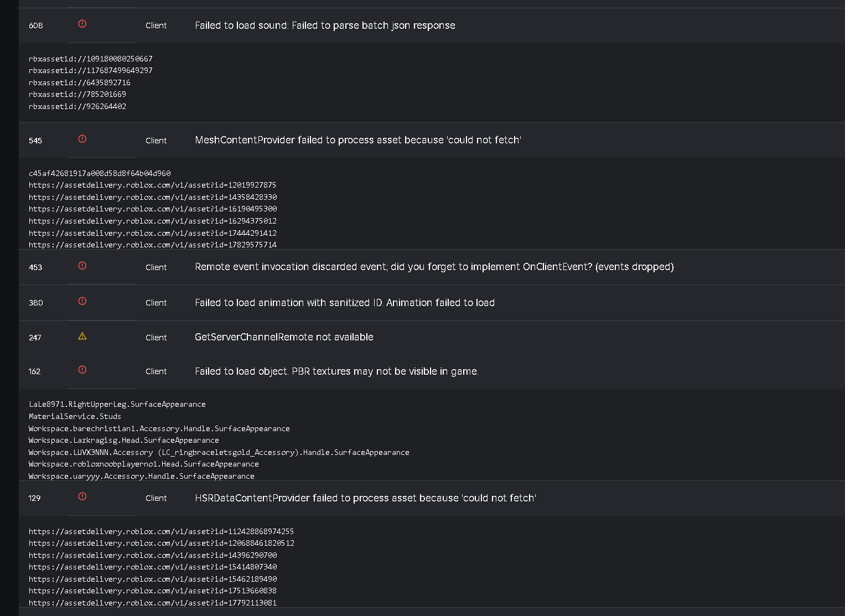Screen dimensions: 845x616
Task: Collapse the 'Failed to load sound' entry
Action: tap(325, 25)
